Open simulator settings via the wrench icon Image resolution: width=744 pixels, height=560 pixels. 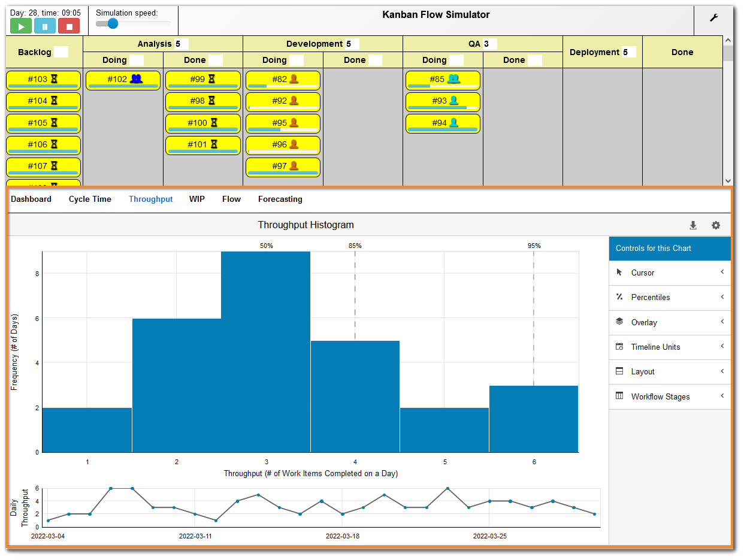(x=714, y=19)
